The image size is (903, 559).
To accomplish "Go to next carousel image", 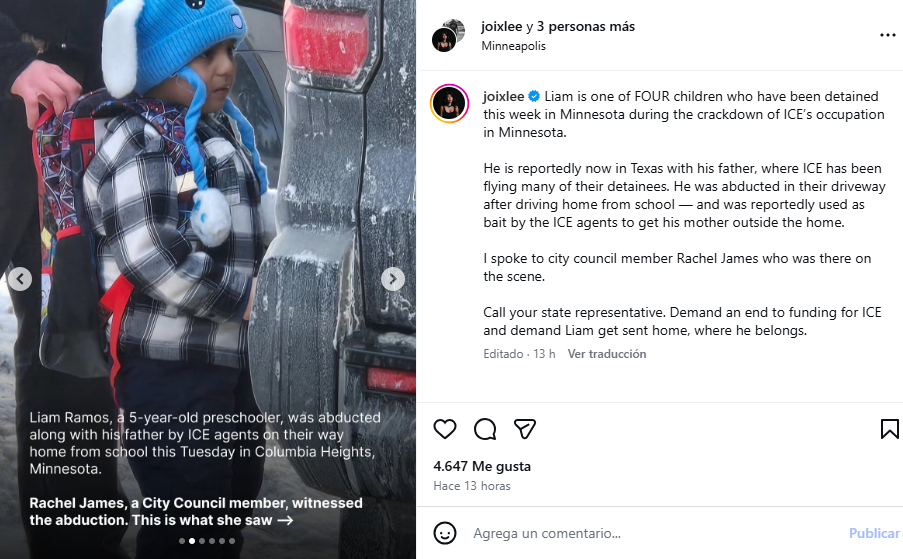I will coord(393,279).
